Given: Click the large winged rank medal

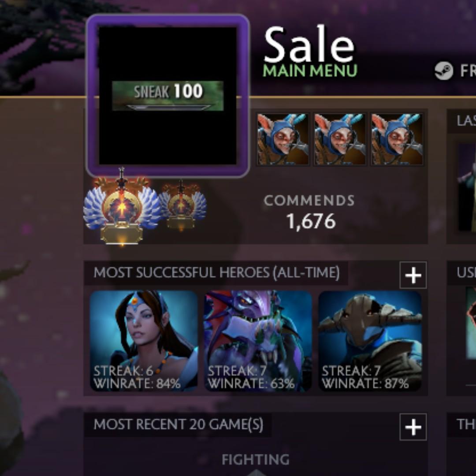Looking at the screenshot, I should click(x=122, y=206).
